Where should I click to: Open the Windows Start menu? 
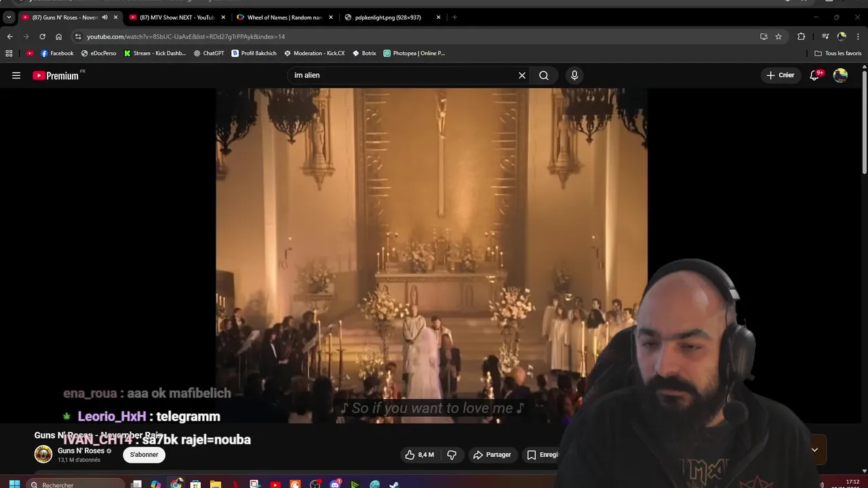point(14,484)
